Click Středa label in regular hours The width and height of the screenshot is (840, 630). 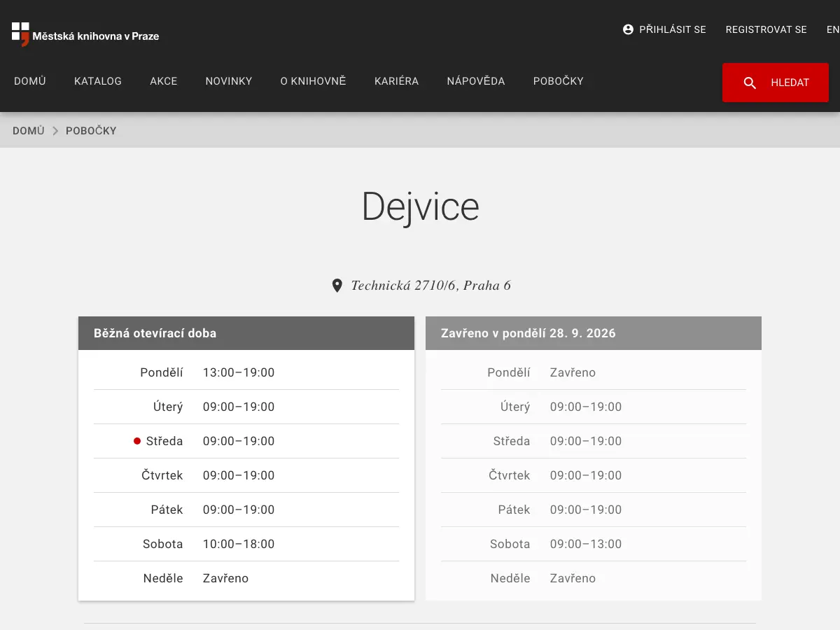(164, 441)
